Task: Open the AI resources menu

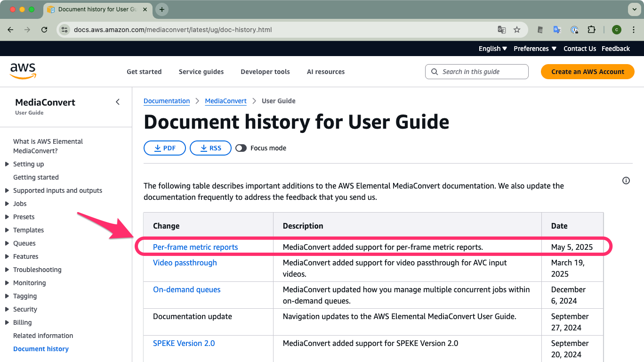Action: [x=326, y=72]
